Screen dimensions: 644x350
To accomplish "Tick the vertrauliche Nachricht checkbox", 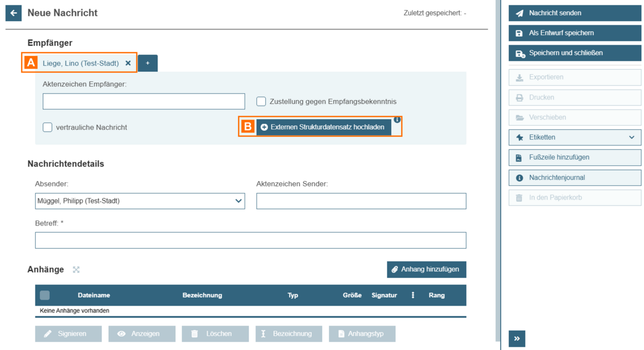I will click(x=48, y=127).
